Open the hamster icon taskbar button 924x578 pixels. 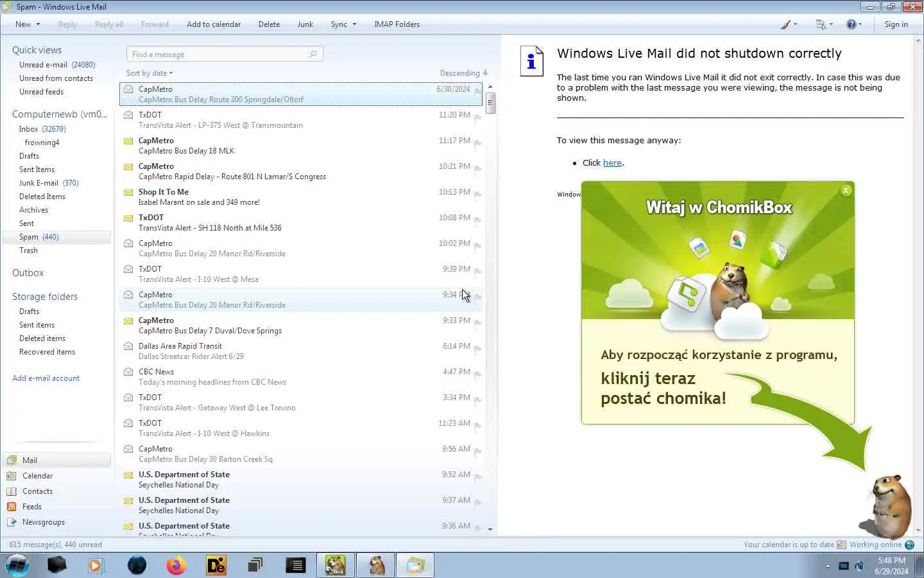(375, 565)
